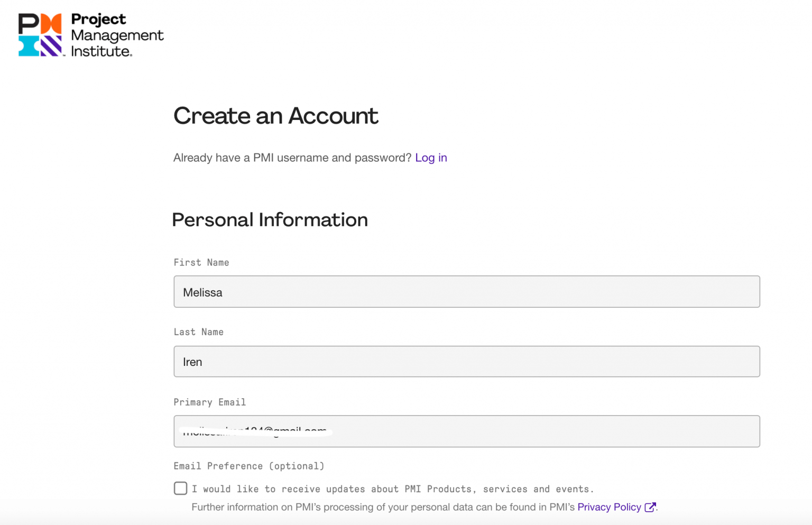Click the 'I would like to receive updates' label
The image size is (812, 525).
[x=393, y=489]
